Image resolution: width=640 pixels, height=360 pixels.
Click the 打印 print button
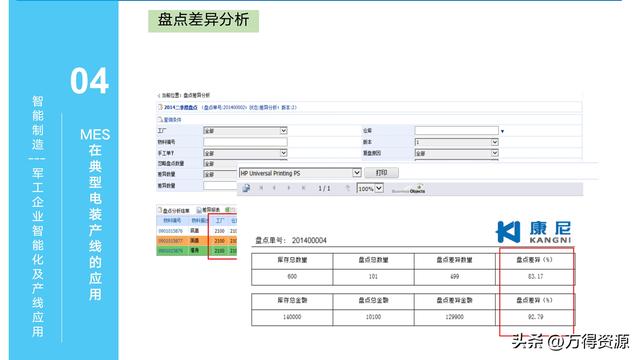click(x=381, y=173)
